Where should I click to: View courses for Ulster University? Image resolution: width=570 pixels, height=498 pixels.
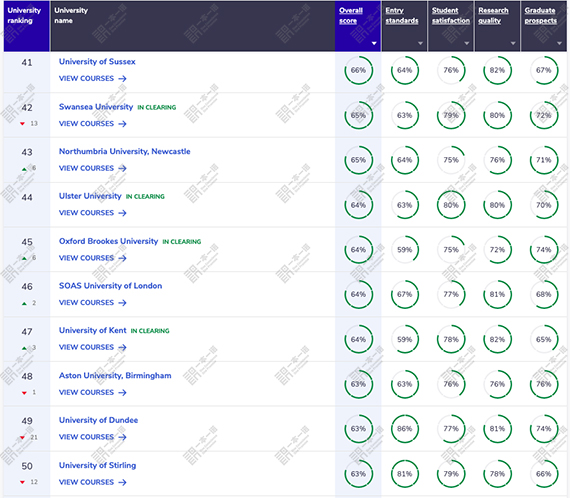point(92,213)
